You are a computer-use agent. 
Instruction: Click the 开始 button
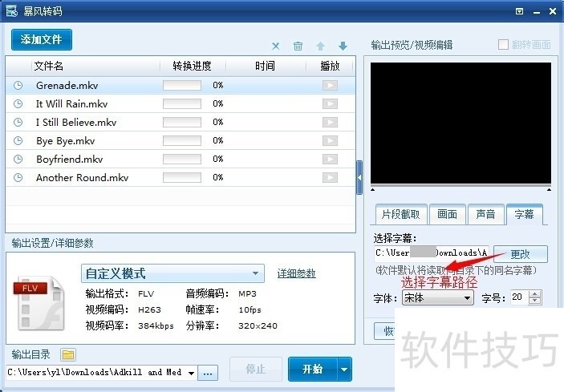pos(313,369)
